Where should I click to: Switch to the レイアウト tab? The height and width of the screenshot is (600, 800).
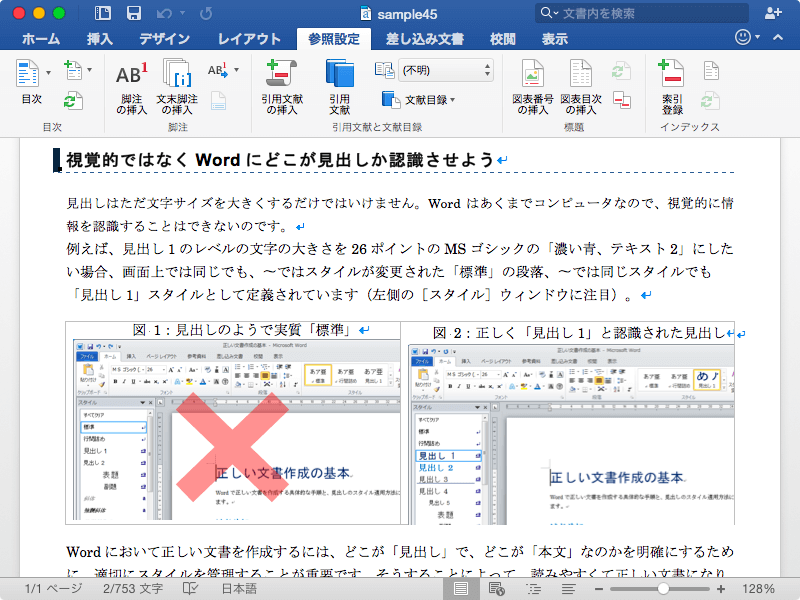point(249,39)
